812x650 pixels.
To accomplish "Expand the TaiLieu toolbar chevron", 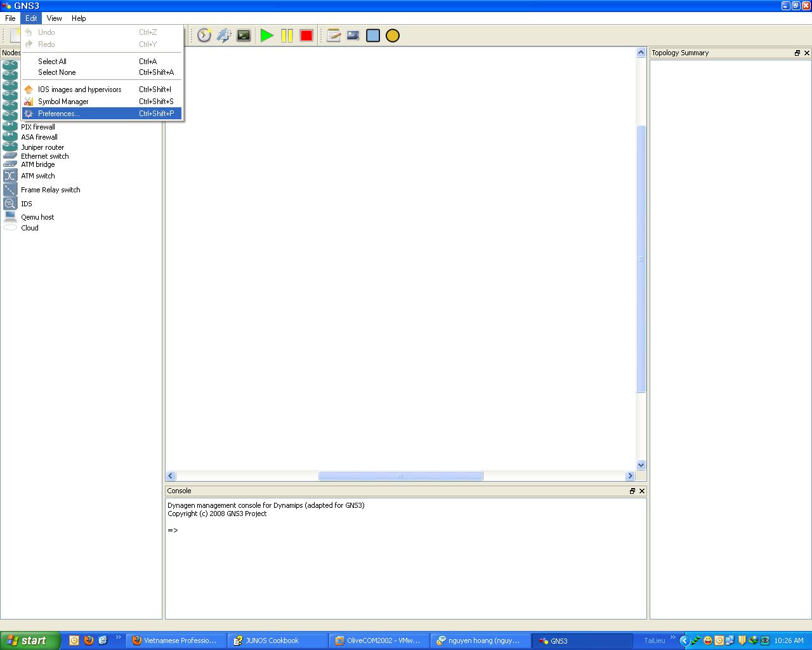I will click(673, 637).
